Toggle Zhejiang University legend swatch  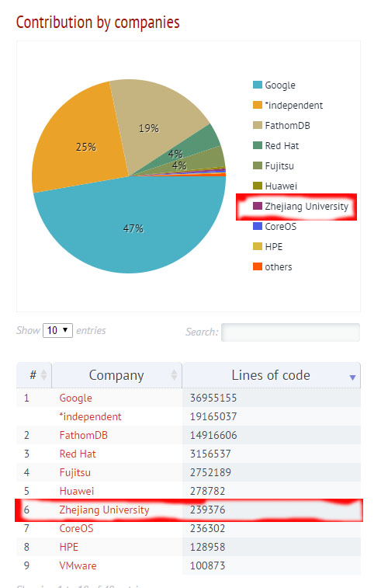(258, 206)
